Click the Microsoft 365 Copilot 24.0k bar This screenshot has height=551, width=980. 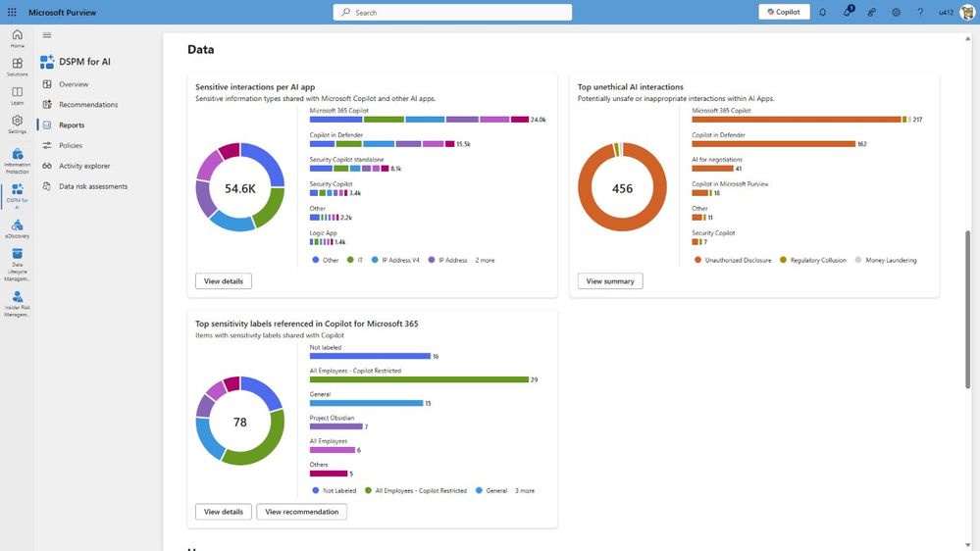(x=419, y=120)
